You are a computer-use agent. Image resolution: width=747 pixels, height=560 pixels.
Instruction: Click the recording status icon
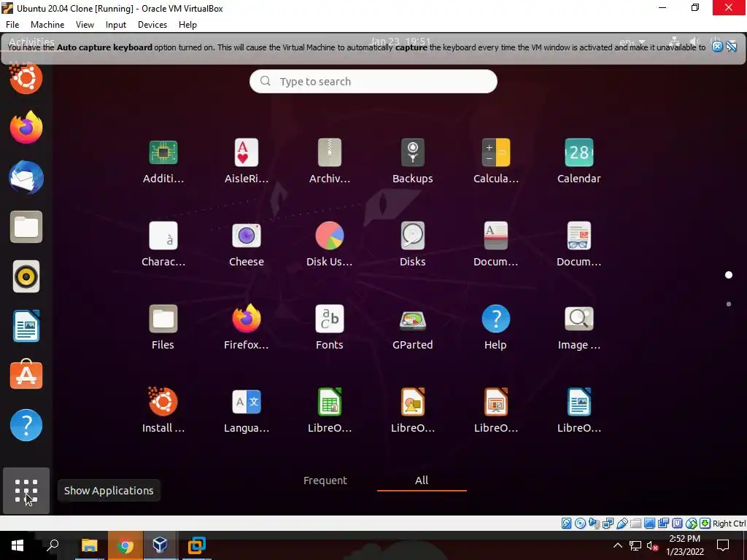coord(663,524)
